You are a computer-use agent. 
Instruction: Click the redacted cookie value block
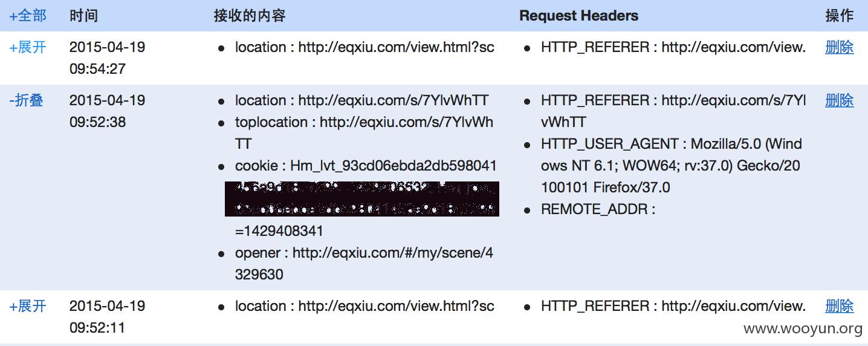[x=362, y=198]
